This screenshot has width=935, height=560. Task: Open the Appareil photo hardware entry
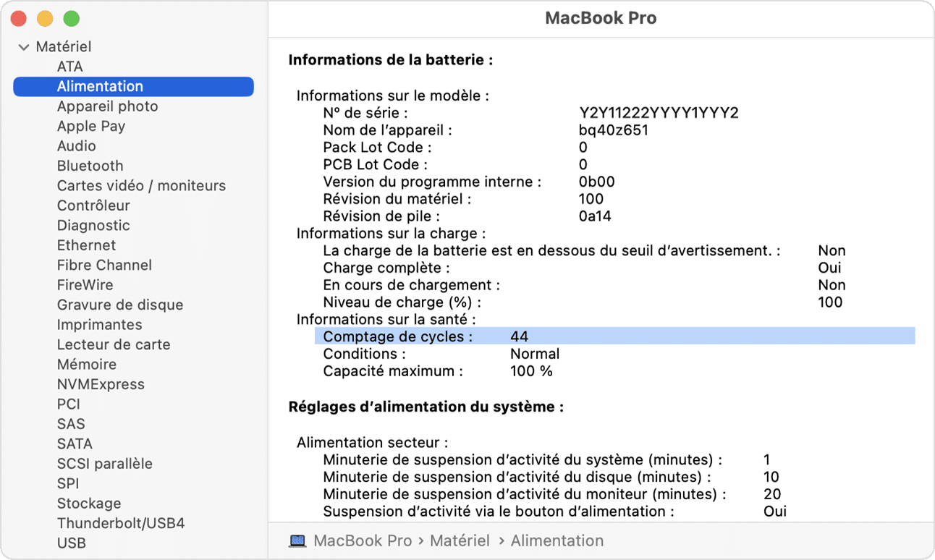107,106
